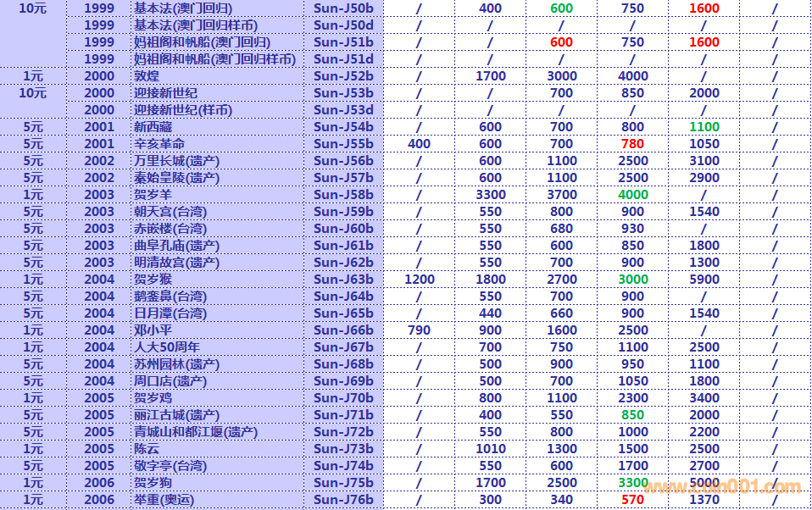This screenshot has width=812, height=510.
Task: Click the 陈云 coin name cell
Action: pyautogui.click(x=147, y=449)
